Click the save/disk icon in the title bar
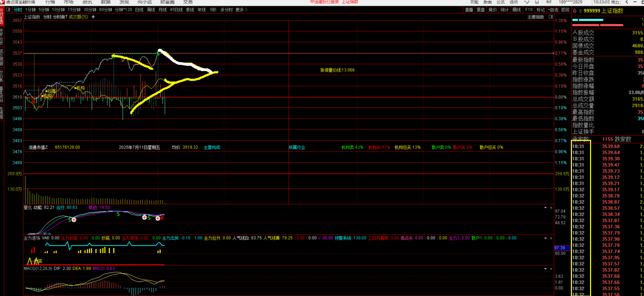This screenshot has width=644, height=296. click(x=537, y=2)
